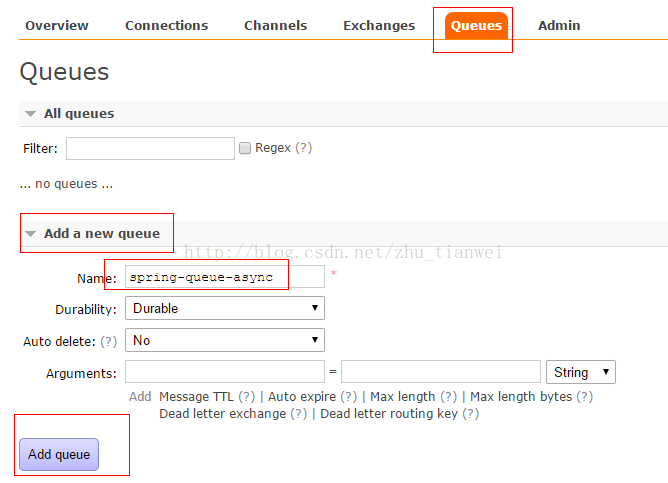Screen dimensions: 668x483
Task: Click the Queues page heading
Action: [64, 72]
